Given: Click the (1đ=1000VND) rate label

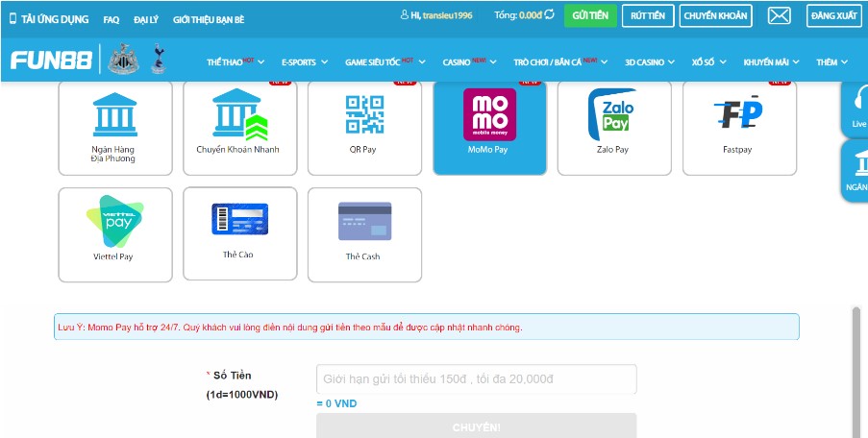Looking at the screenshot, I should click(242, 395).
